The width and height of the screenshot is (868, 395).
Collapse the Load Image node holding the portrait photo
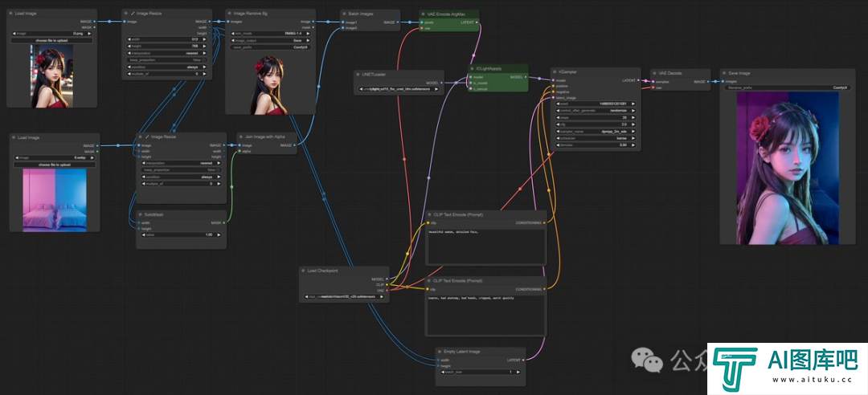11,14
